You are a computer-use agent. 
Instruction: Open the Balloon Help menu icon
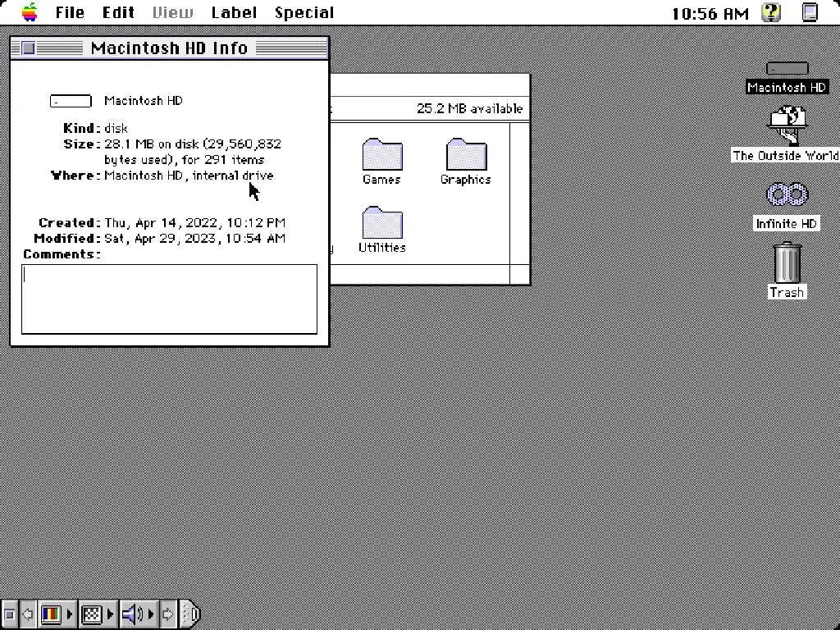pos(771,11)
